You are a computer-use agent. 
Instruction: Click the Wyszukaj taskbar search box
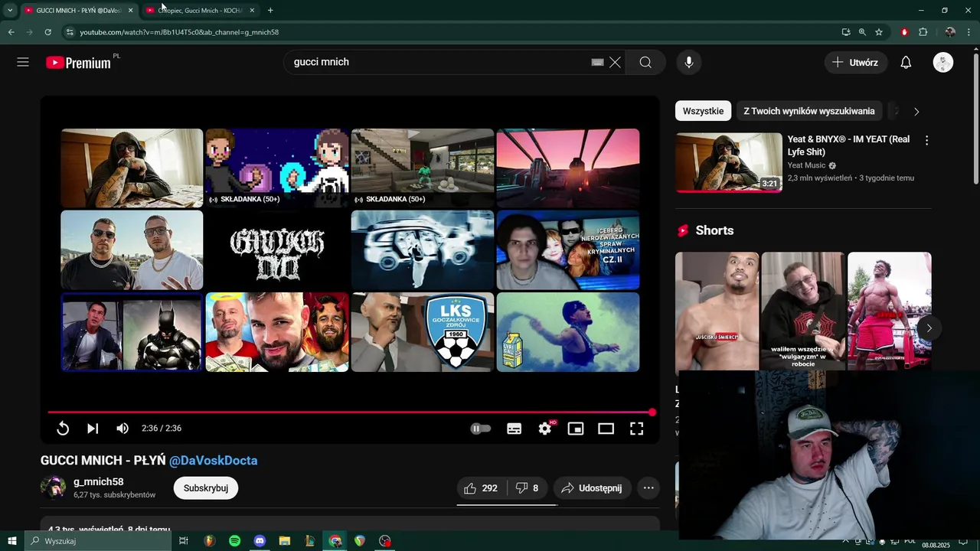(98, 541)
